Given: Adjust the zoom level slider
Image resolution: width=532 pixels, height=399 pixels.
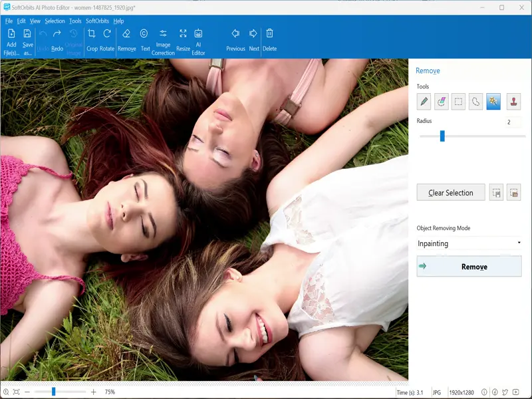Looking at the screenshot, I should [x=60, y=392].
